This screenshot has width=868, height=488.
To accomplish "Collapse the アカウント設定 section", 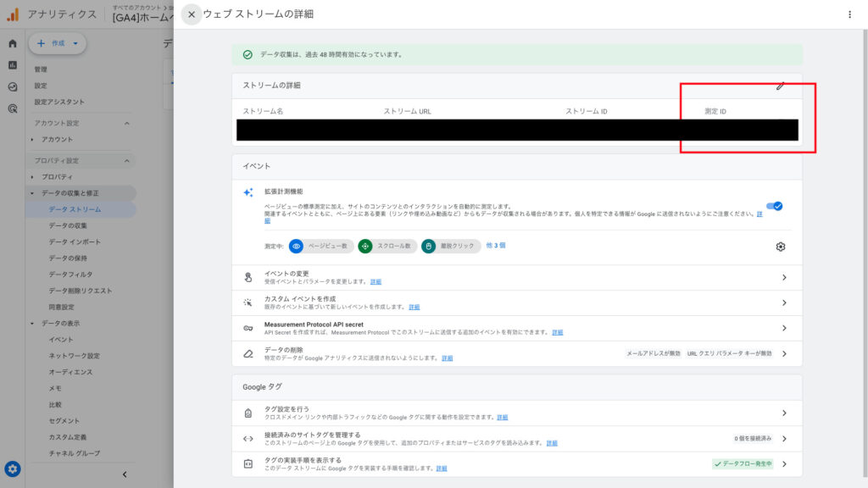I will point(128,123).
